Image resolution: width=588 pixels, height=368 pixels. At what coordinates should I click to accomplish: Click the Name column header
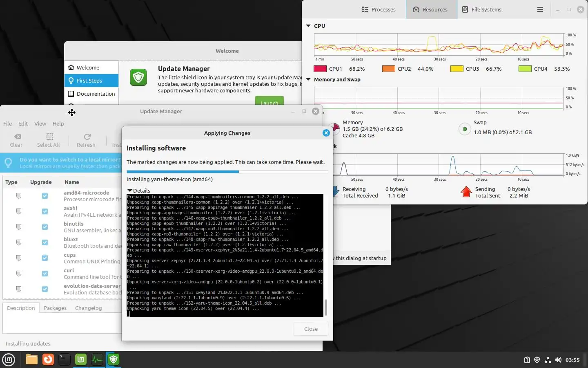71,182
